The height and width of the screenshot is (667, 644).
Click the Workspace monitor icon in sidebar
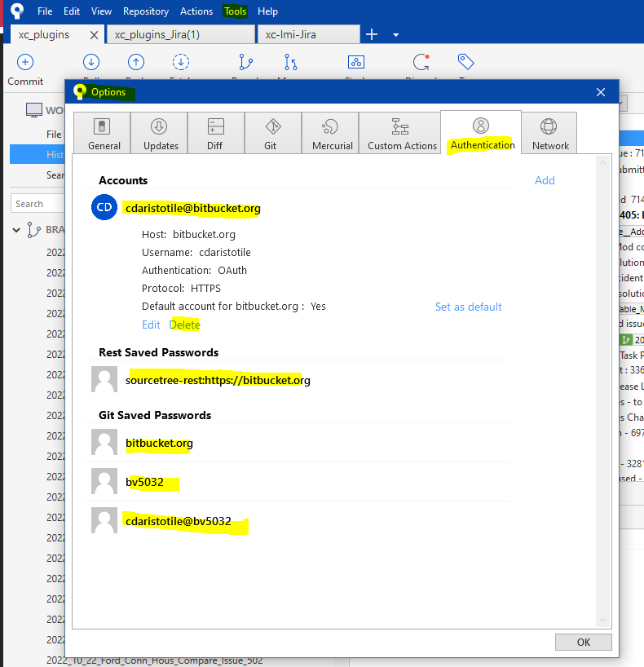tap(34, 110)
